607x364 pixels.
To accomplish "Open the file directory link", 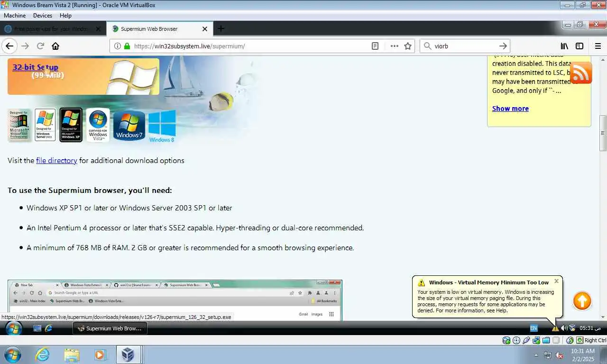I will [56, 161].
